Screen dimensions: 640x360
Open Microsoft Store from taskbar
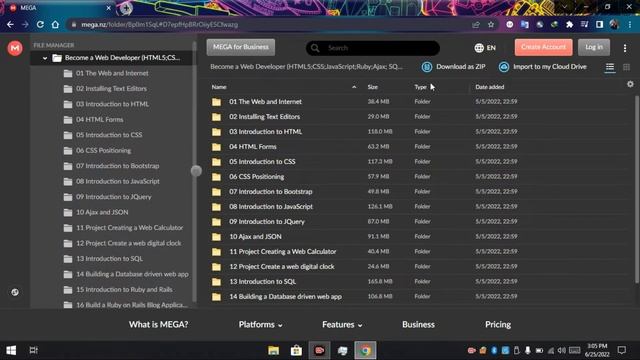pyautogui.click(x=296, y=350)
